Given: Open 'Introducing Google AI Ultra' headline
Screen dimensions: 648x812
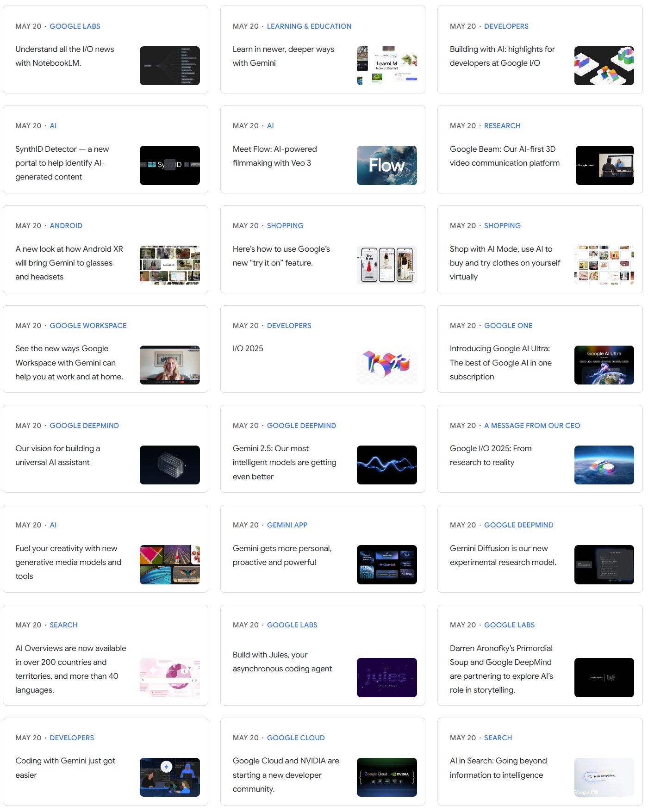Looking at the screenshot, I should [x=501, y=363].
